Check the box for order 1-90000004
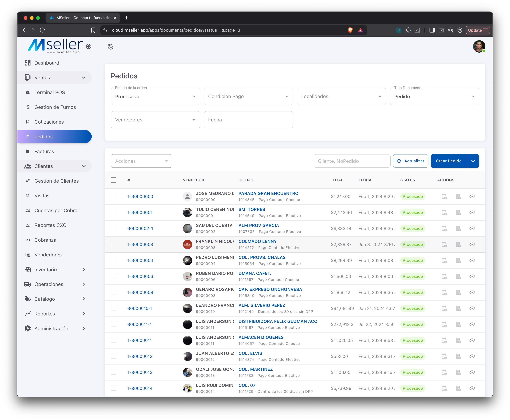Screen dimensions: 510x420 click(114, 260)
